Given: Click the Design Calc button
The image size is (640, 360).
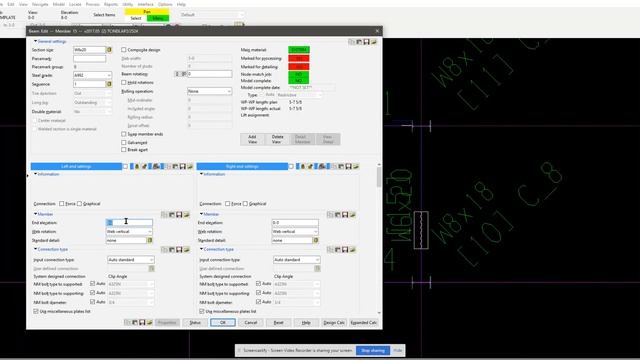Looking at the screenshot, I should 334,322.
